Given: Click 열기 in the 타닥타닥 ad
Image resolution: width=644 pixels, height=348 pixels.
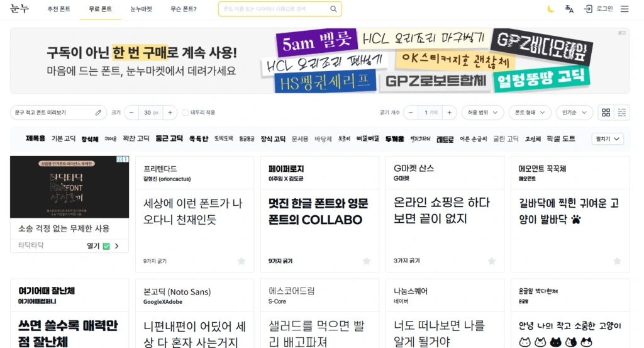Looking at the screenshot, I should tap(93, 246).
